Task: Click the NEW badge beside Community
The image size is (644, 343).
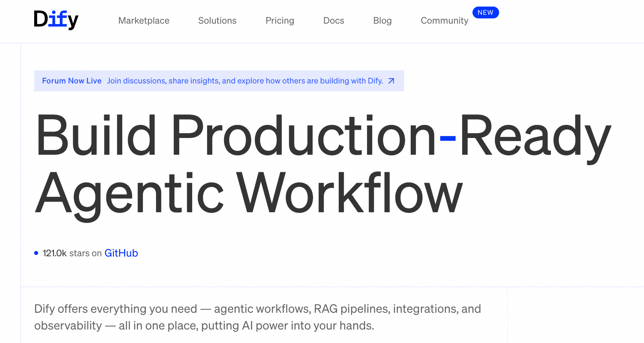Action: (485, 12)
